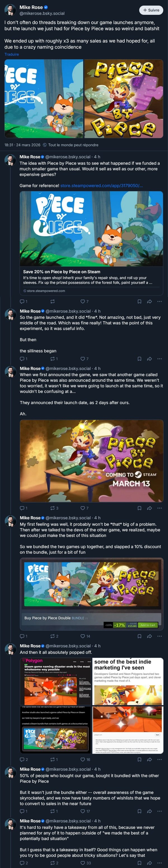Image resolution: width=168 pixels, height=868 pixels.
Task: Bookmark the "absolutely popped off" post
Action: coord(139,759)
